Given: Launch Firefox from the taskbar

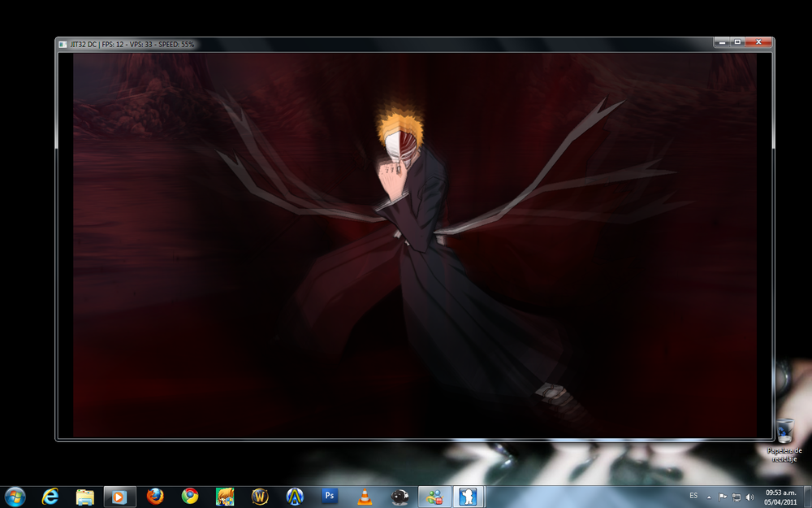Looking at the screenshot, I should 155,497.
